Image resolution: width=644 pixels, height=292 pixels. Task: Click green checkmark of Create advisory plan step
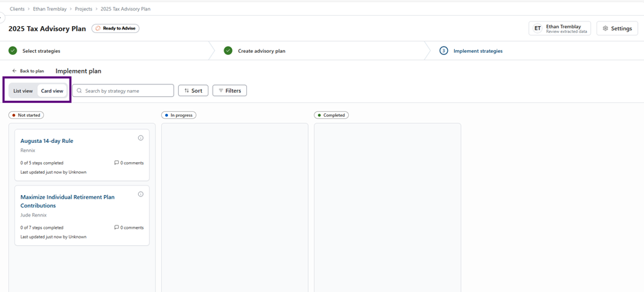(x=228, y=51)
